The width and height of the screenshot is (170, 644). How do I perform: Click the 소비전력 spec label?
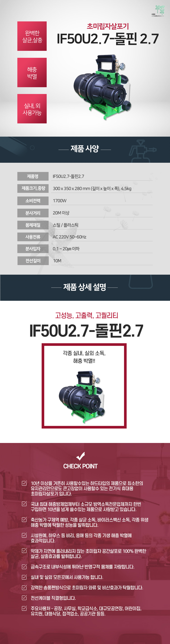33,201
